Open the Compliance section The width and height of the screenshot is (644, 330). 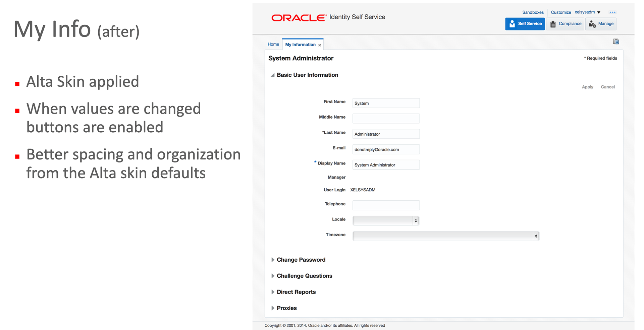tap(565, 24)
